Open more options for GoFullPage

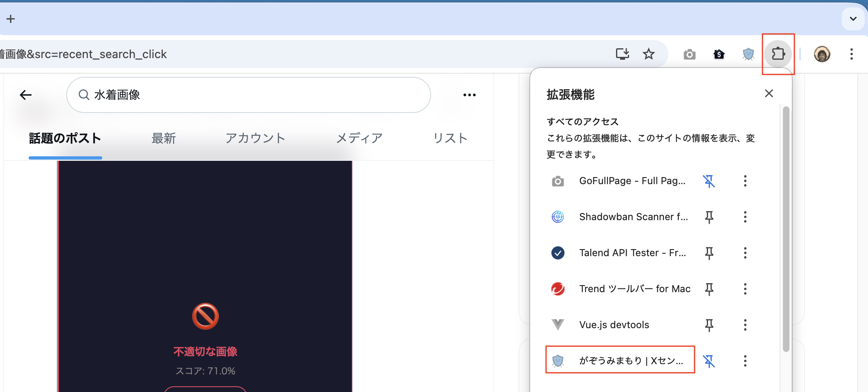point(745,181)
